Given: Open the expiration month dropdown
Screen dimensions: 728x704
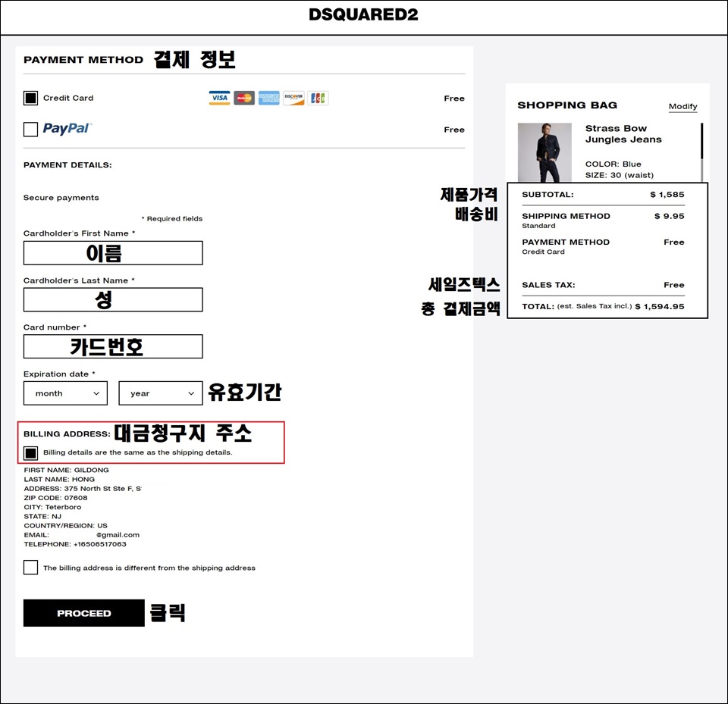Looking at the screenshot, I should tap(65, 393).
